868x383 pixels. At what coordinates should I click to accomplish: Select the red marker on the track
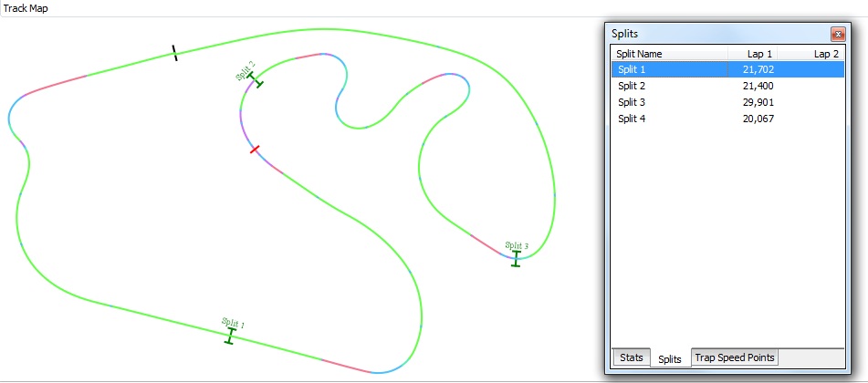(255, 150)
